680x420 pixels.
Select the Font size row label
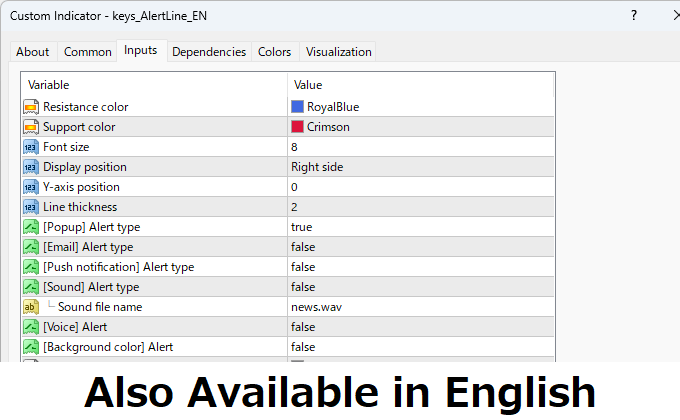coord(66,147)
